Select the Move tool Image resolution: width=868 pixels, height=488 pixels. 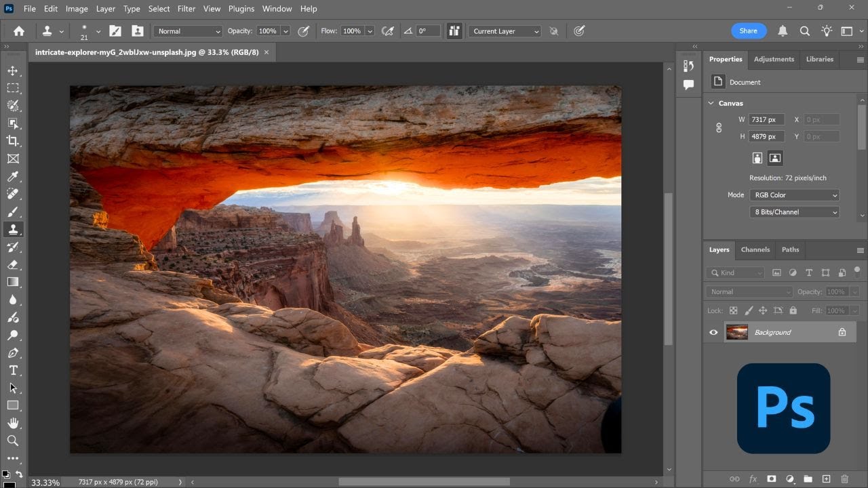click(x=13, y=70)
